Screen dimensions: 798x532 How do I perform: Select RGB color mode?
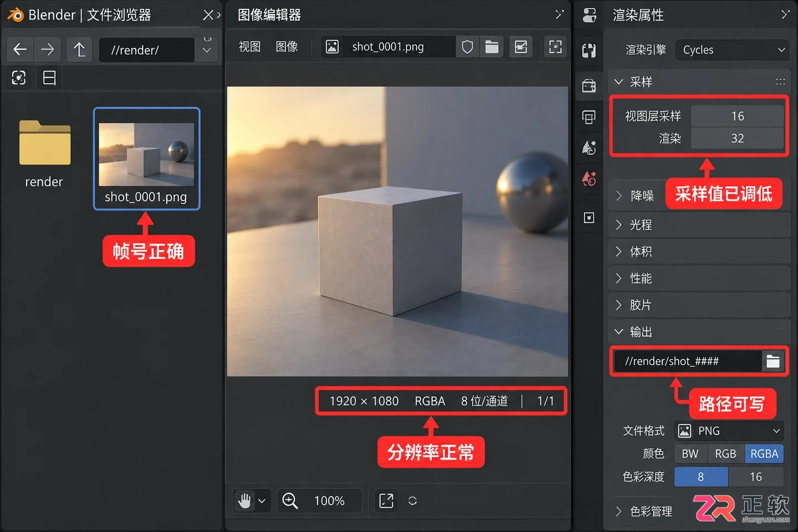725,454
